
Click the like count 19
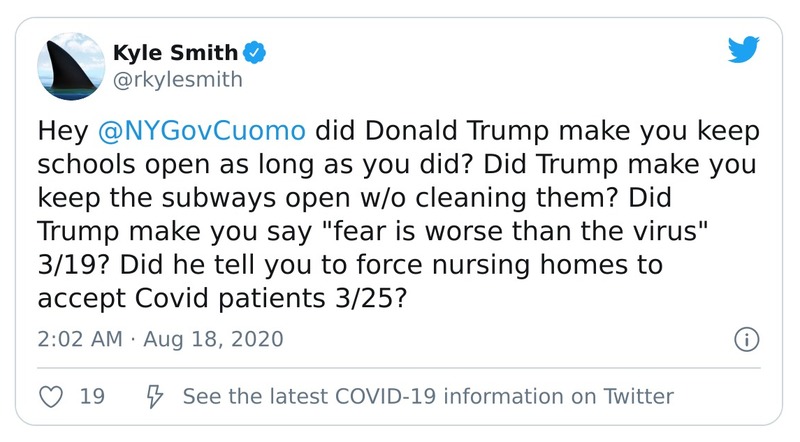coord(92,396)
